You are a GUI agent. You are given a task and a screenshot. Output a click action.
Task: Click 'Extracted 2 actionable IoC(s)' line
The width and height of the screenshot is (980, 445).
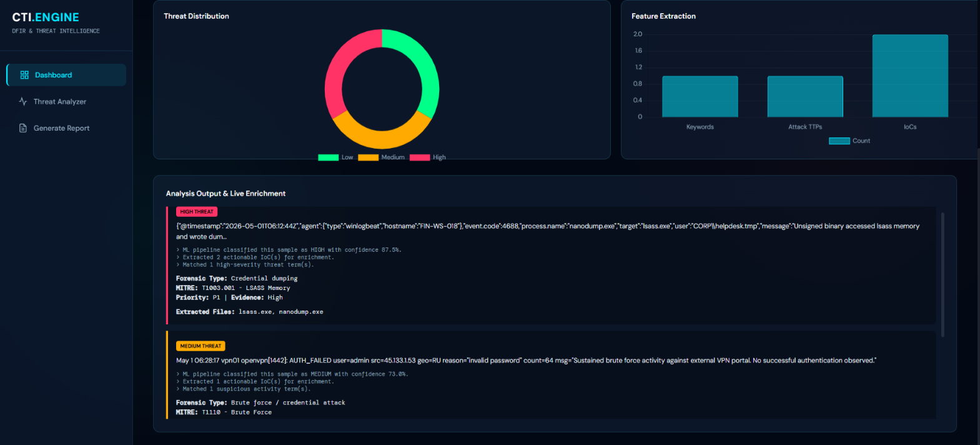(x=255, y=257)
